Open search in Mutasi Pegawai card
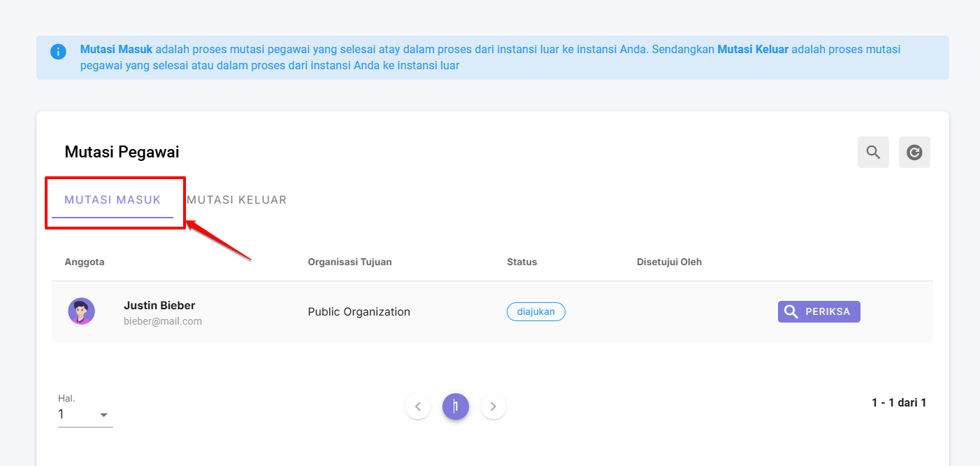The width and height of the screenshot is (980, 466). pyautogui.click(x=873, y=152)
